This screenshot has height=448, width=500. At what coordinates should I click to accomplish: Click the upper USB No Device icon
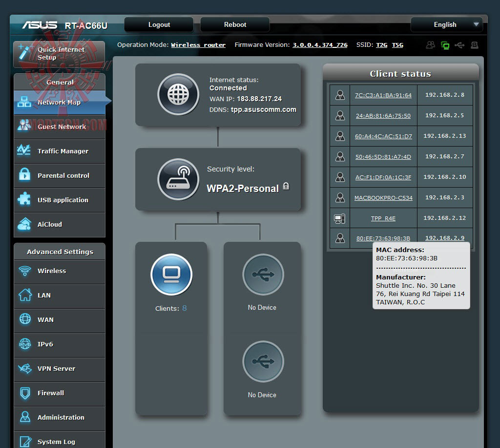coord(263,275)
